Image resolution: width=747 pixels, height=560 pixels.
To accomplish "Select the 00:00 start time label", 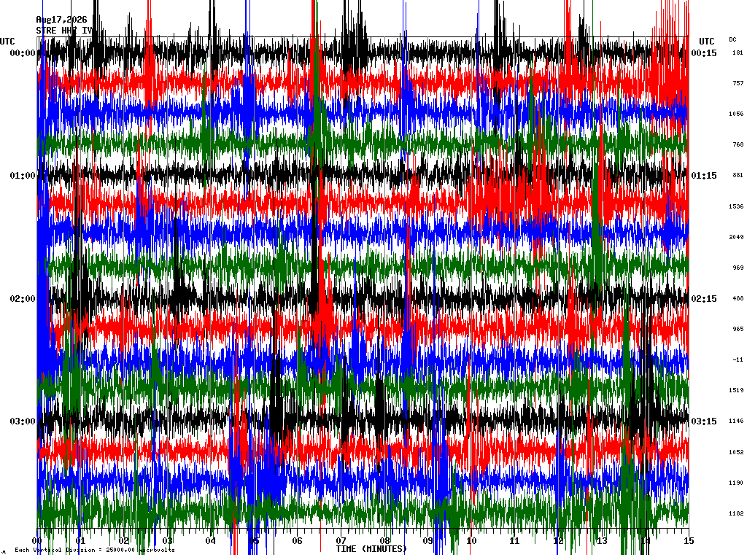I will (x=23, y=52).
